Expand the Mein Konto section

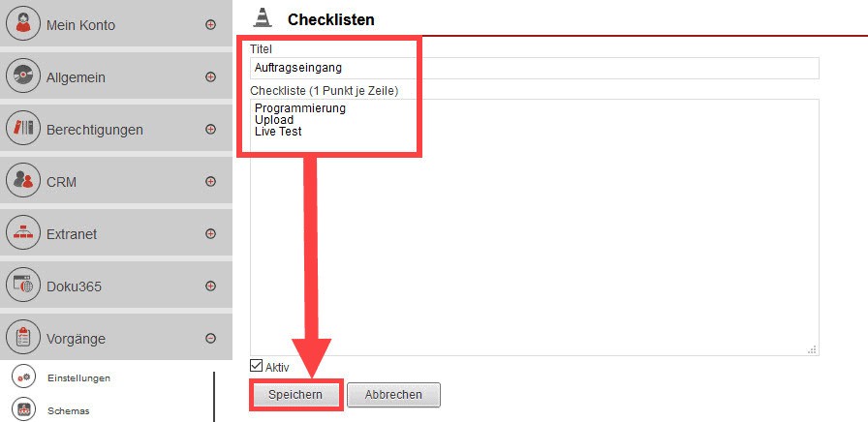click(x=211, y=25)
